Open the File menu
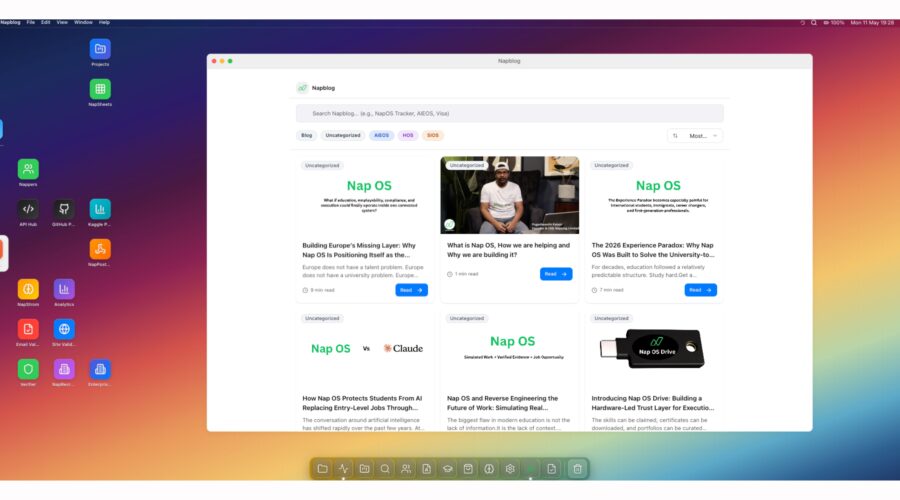The height and width of the screenshot is (500, 900). coord(30,22)
